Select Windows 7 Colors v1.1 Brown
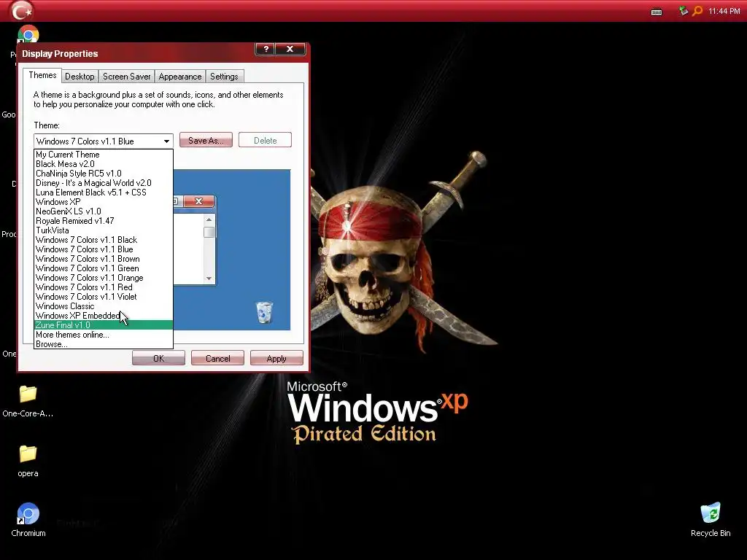 104,259
